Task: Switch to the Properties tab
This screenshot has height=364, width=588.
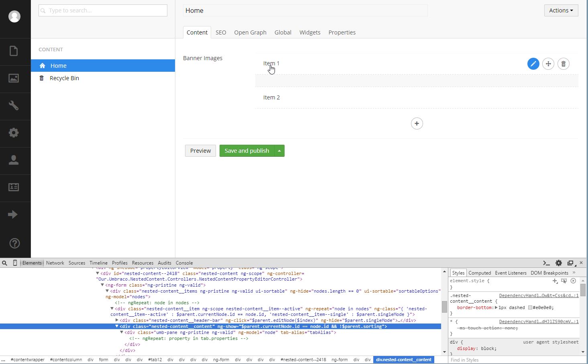Action: tap(342, 32)
